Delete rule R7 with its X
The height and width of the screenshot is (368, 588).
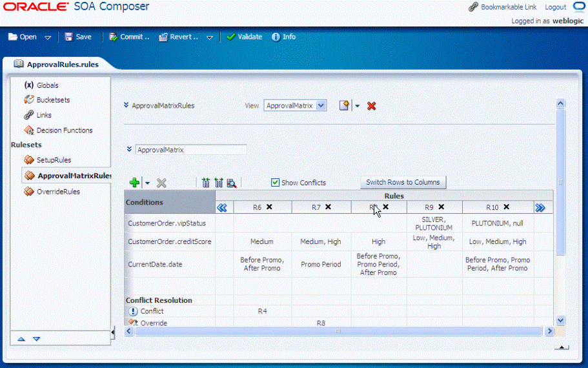click(328, 207)
